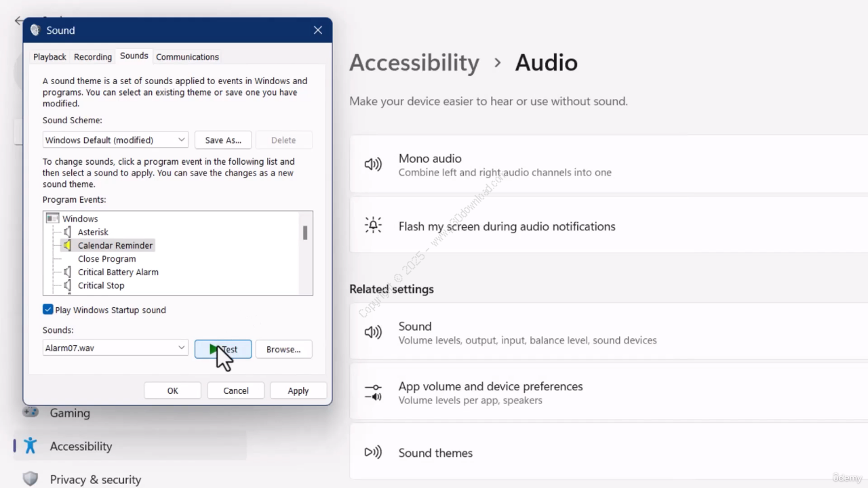
Task: Uncheck Play Windows Startup sound checkbox
Action: coord(48,310)
